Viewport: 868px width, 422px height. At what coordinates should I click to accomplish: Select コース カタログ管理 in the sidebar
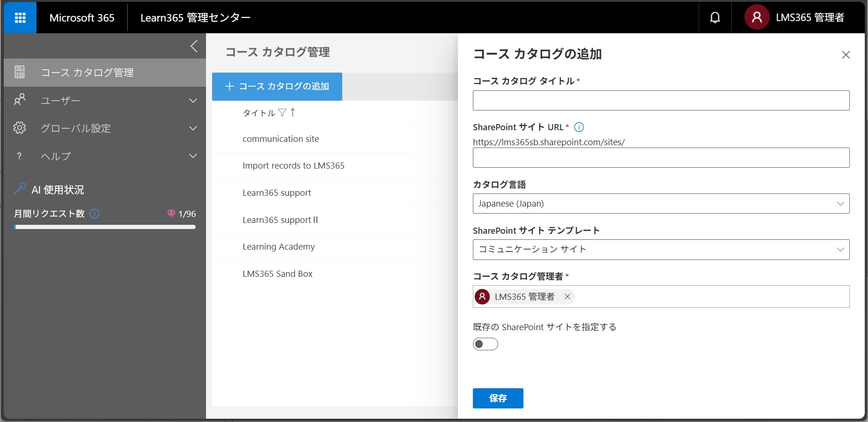click(x=105, y=73)
